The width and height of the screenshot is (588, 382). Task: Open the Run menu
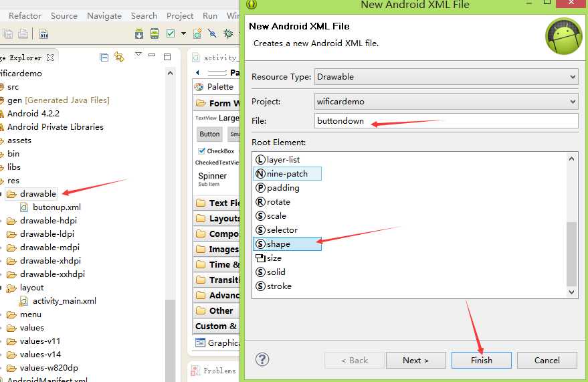210,16
